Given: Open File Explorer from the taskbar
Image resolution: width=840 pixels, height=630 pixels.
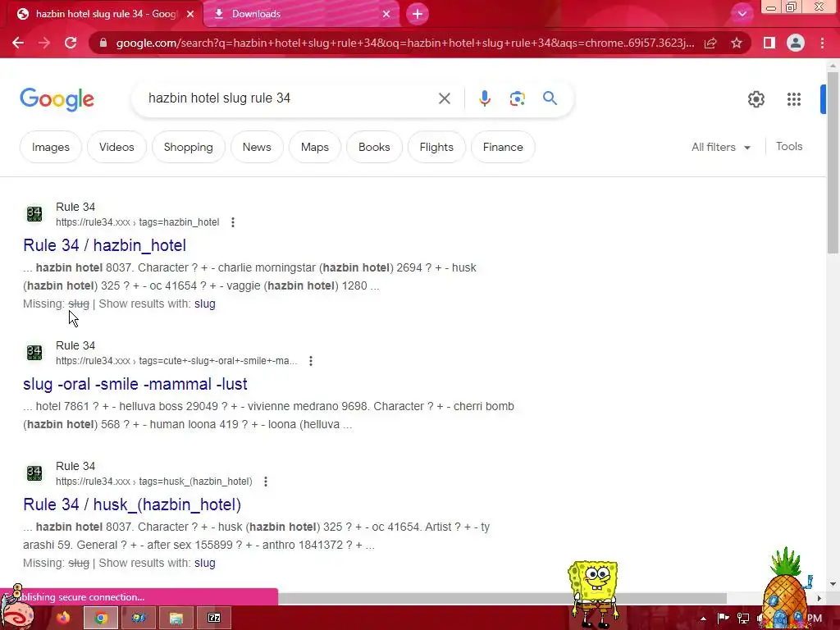Looking at the screenshot, I should (x=176, y=618).
